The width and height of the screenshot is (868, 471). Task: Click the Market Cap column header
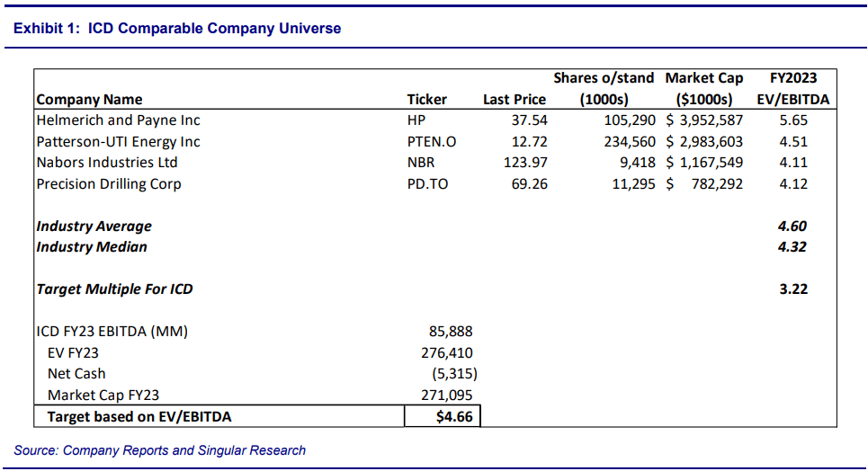coord(704,88)
